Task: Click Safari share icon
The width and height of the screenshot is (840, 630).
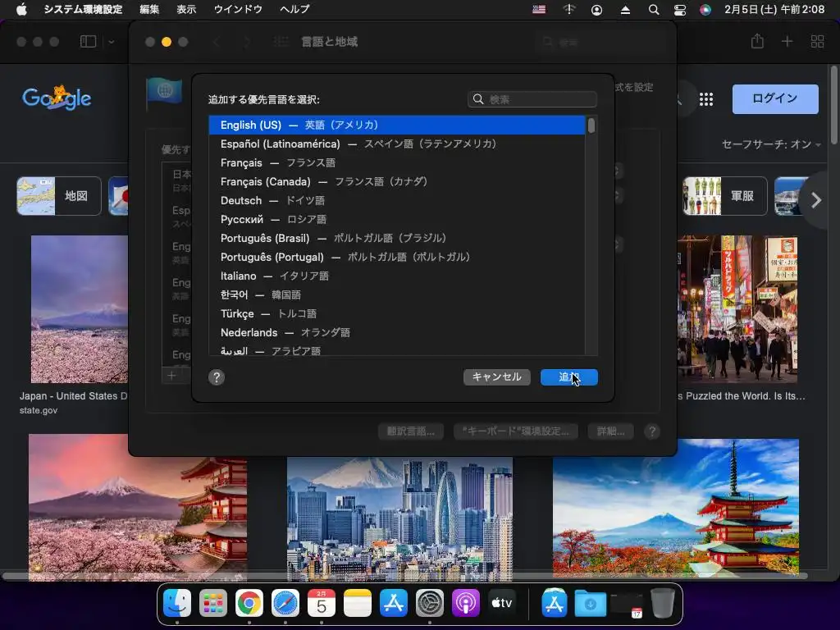Action: click(757, 41)
